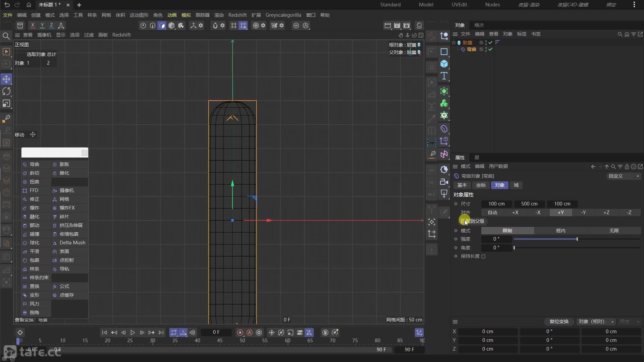Select the Rotate tool in left toolbar
The image size is (644, 362).
6,91
